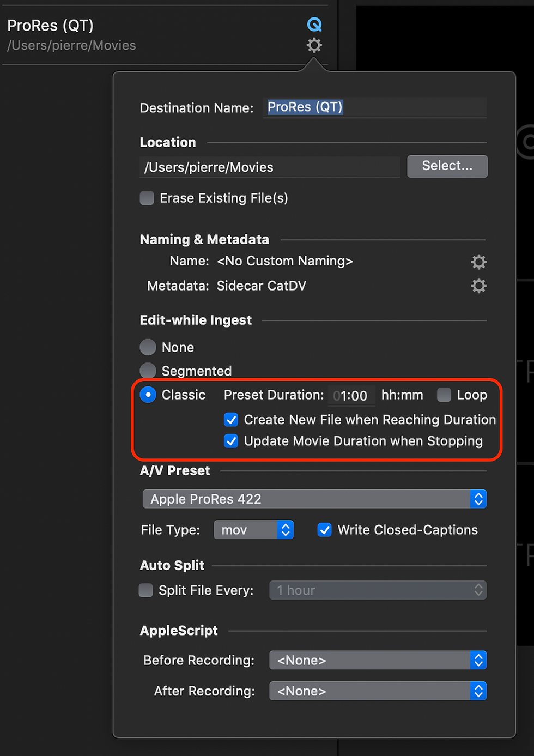Open the mov File Type dropdown
The width and height of the screenshot is (534, 756).
click(253, 530)
